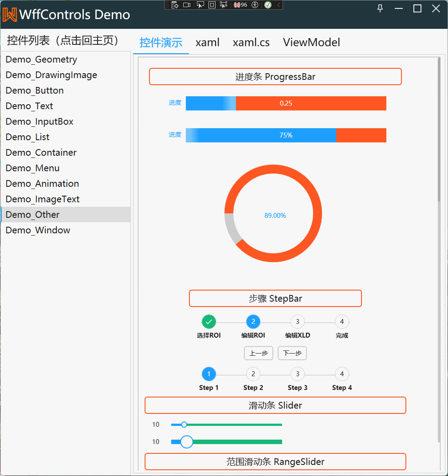
Task: Select Demo_Text in the control list
Action: click(x=66, y=106)
